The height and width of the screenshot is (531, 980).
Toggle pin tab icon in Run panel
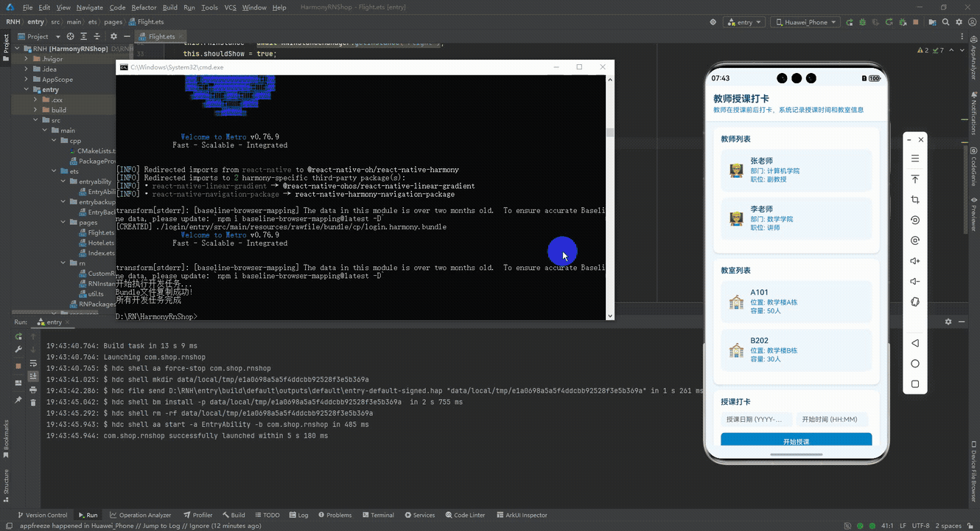[x=18, y=400]
